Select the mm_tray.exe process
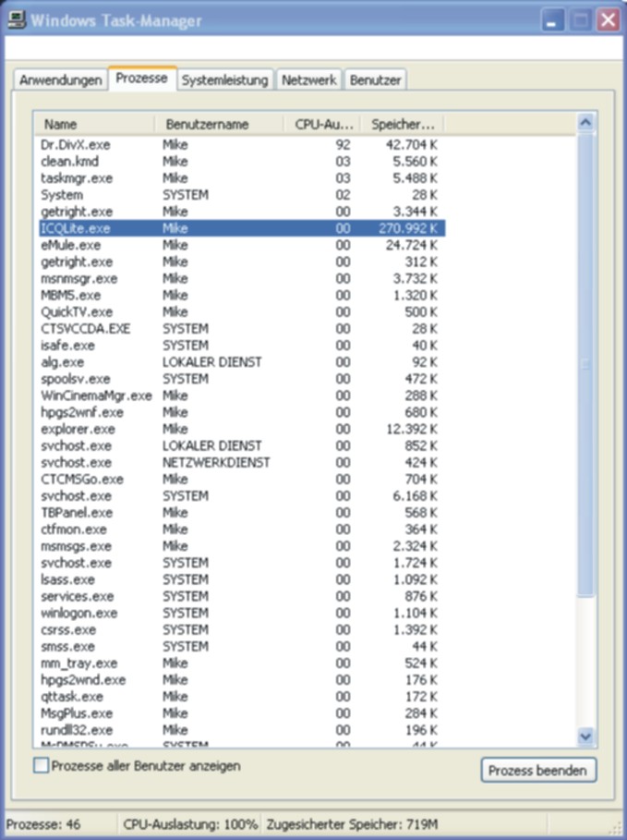The width and height of the screenshot is (627, 840). 242,663
